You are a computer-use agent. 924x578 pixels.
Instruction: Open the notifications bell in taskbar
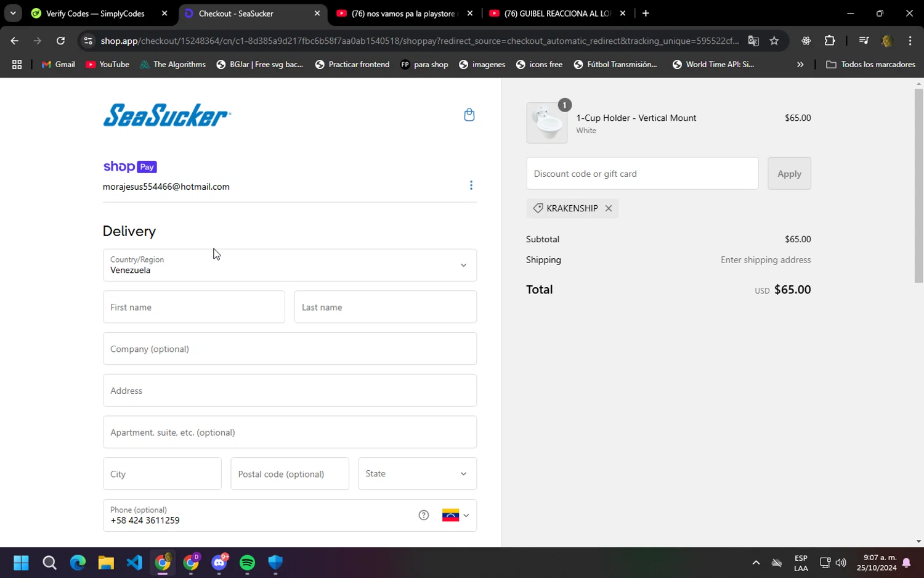pyautogui.click(x=906, y=563)
